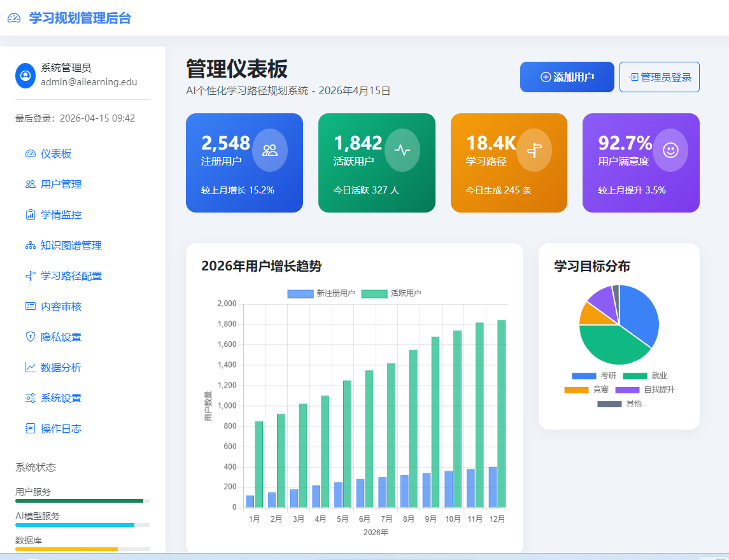Click the 添加用户 button
Image resolution: width=729 pixels, height=560 pixels.
567,76
